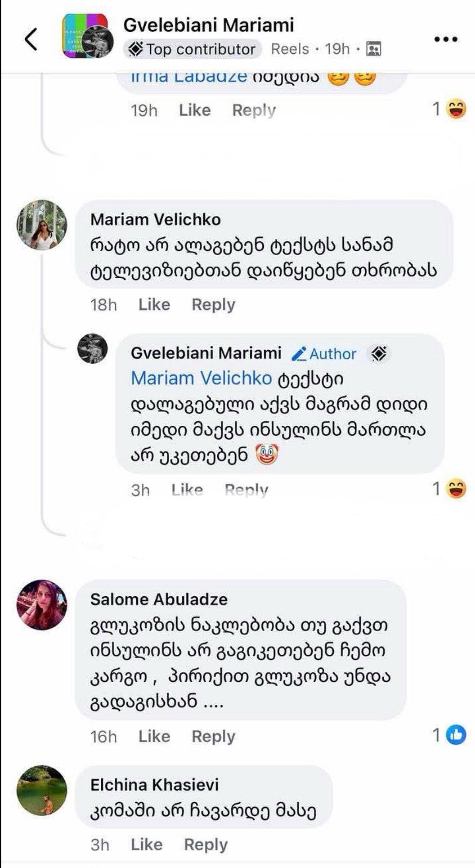
Task: Tap the badge icon next to Author label
Action: (x=379, y=353)
